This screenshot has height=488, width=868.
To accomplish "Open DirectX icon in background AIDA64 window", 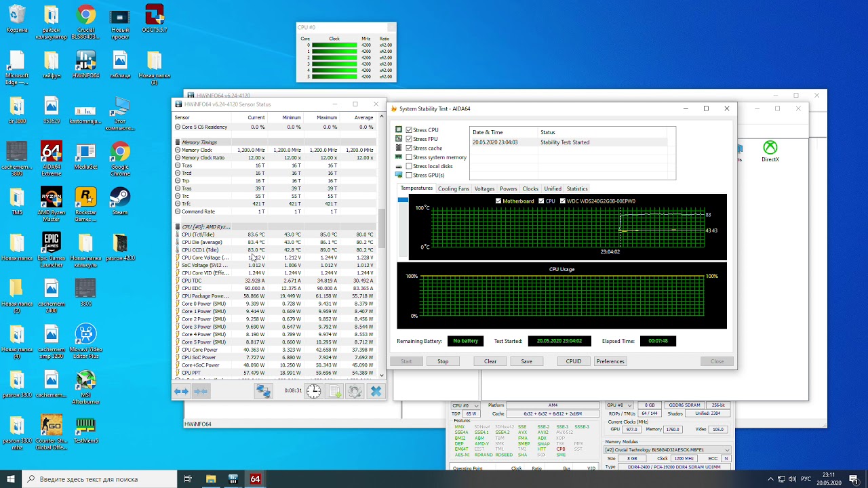I will [770, 151].
